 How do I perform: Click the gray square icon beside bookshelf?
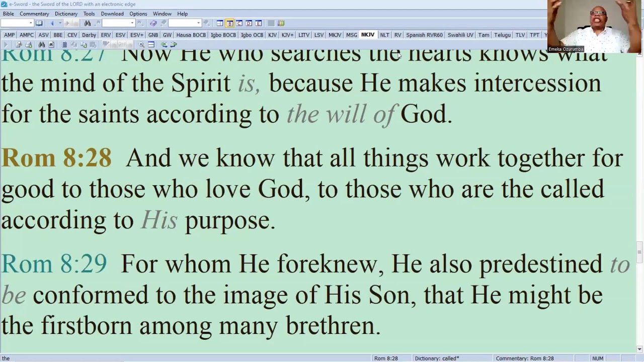click(271, 23)
